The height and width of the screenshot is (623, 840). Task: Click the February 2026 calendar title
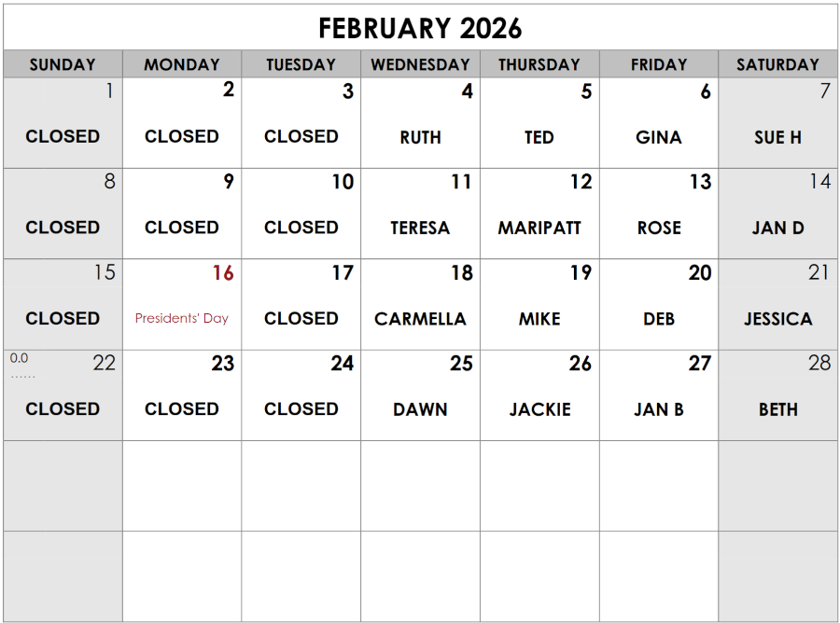420,28
